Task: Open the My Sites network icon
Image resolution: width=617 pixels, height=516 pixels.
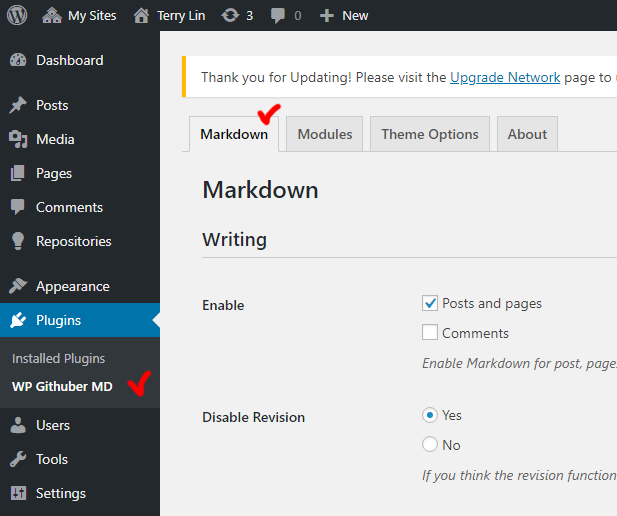Action: click(x=52, y=16)
